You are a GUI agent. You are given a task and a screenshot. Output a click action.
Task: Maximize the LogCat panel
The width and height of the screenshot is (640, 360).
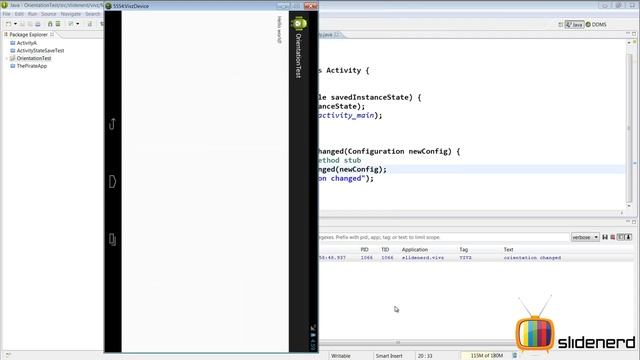[x=634, y=222]
